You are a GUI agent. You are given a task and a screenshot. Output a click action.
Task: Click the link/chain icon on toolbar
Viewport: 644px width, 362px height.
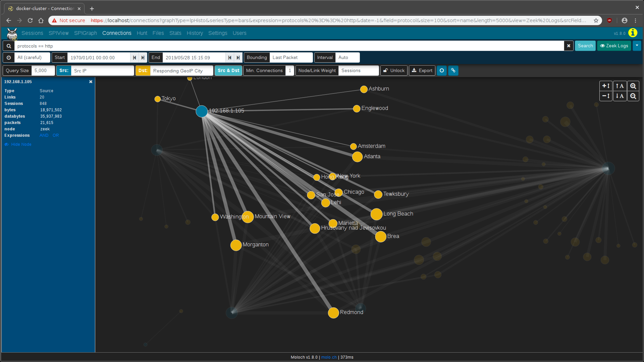coord(453,70)
